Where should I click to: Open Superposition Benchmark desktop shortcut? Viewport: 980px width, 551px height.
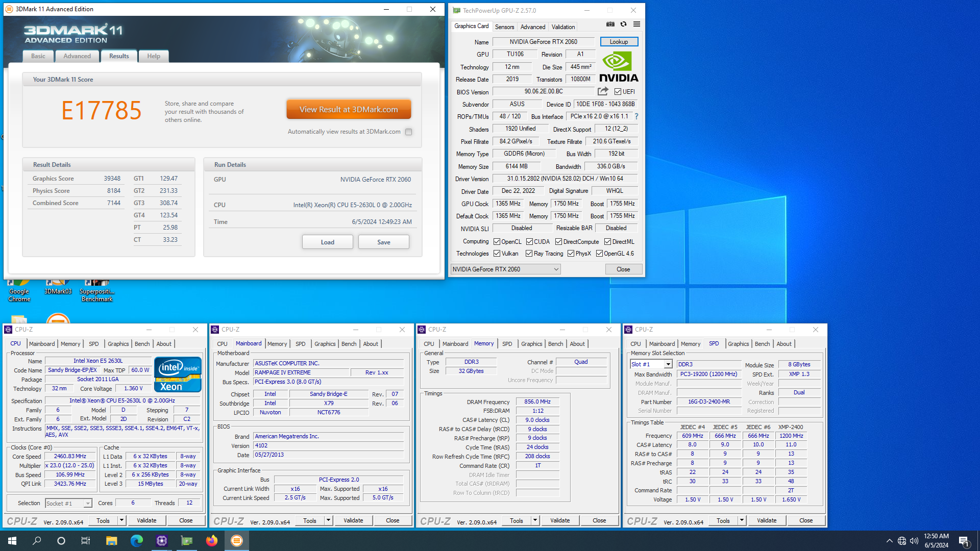coord(97,291)
